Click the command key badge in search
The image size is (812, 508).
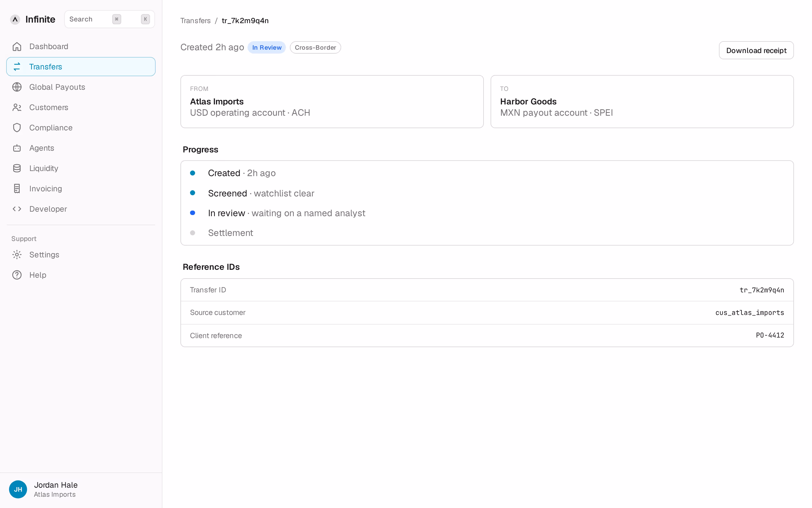pyautogui.click(x=116, y=19)
